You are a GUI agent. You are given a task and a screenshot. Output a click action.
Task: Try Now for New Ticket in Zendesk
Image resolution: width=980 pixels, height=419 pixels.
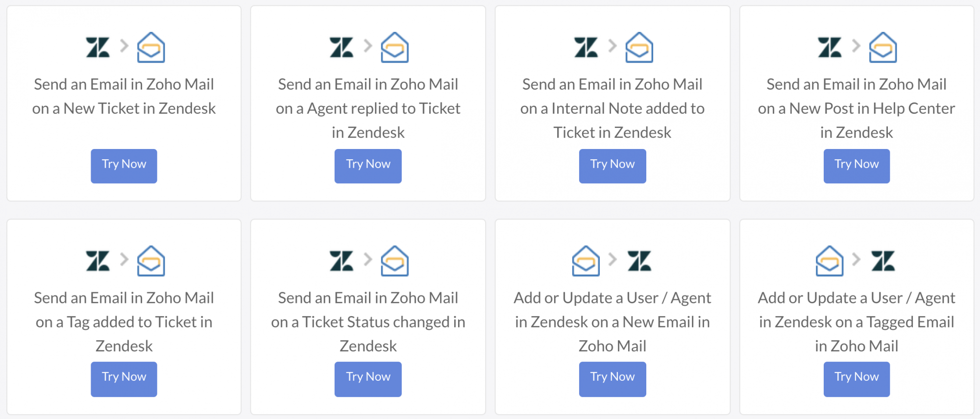pyautogui.click(x=124, y=166)
